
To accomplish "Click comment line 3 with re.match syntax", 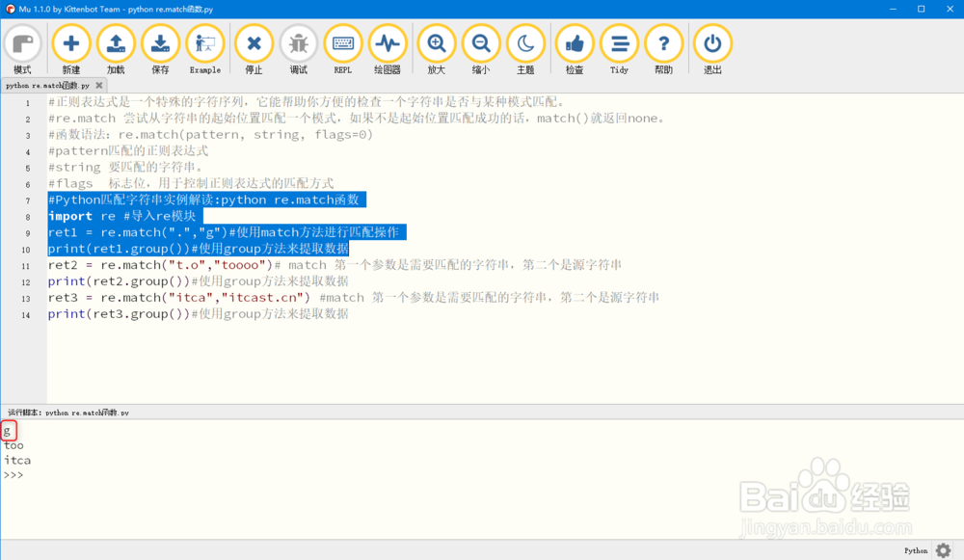I will [210, 135].
